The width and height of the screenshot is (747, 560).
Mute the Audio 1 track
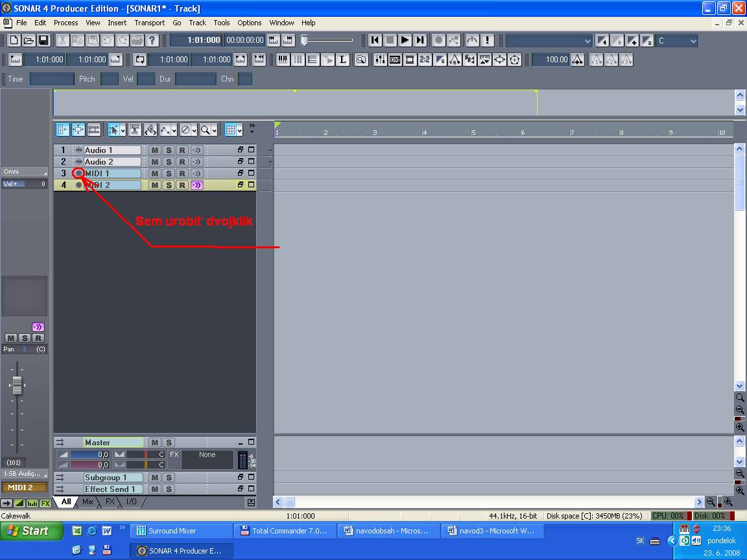tap(154, 150)
